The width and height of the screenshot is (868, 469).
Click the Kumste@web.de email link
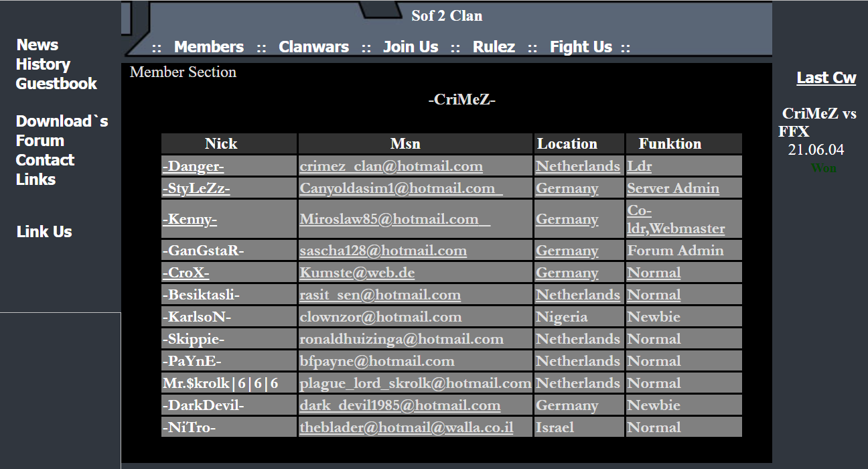(357, 273)
